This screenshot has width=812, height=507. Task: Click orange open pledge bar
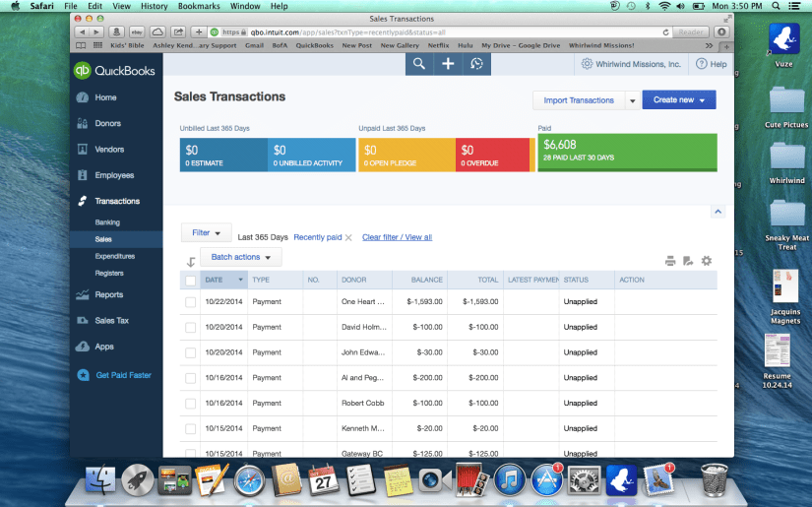407,155
